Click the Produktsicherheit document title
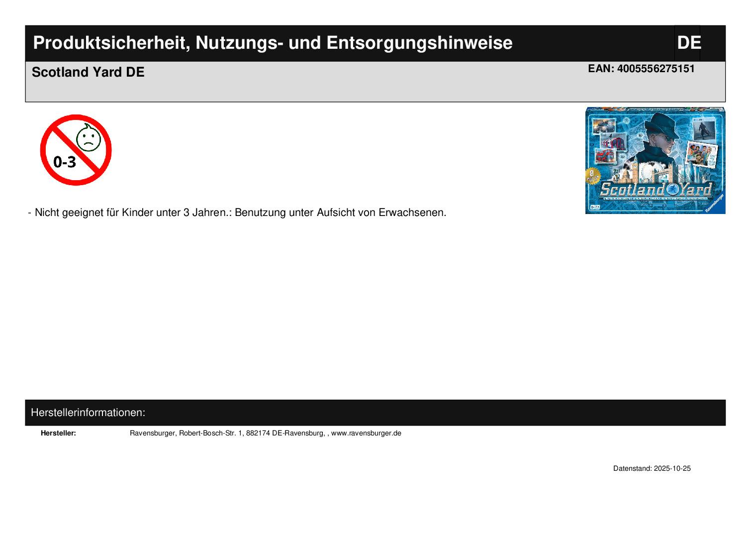The height and width of the screenshot is (535, 756). pos(273,43)
